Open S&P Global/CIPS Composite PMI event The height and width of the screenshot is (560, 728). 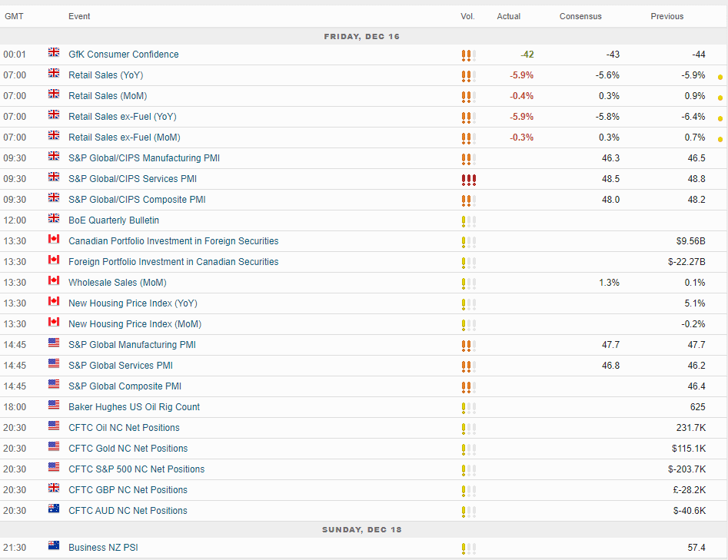pos(137,200)
